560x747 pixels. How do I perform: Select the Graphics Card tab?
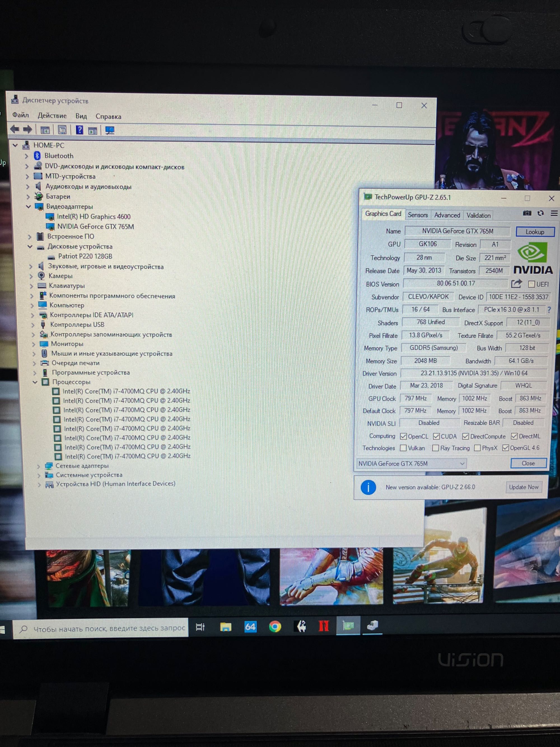(383, 214)
